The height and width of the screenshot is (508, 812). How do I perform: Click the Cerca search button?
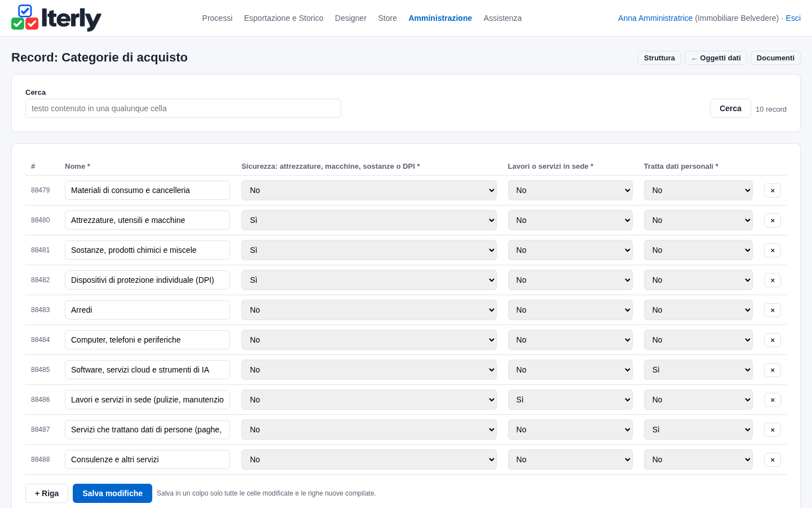[730, 108]
